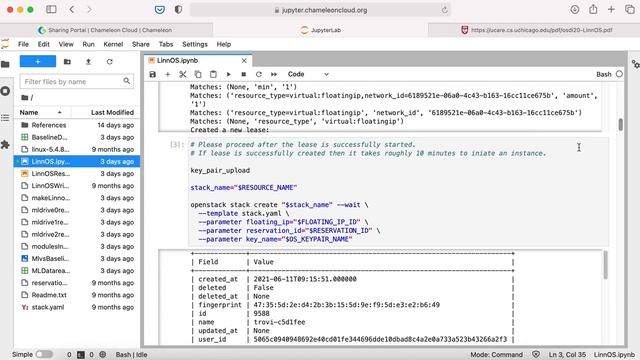The height and width of the screenshot is (360, 640).
Task: Reload the page in browser
Action: [444, 10]
